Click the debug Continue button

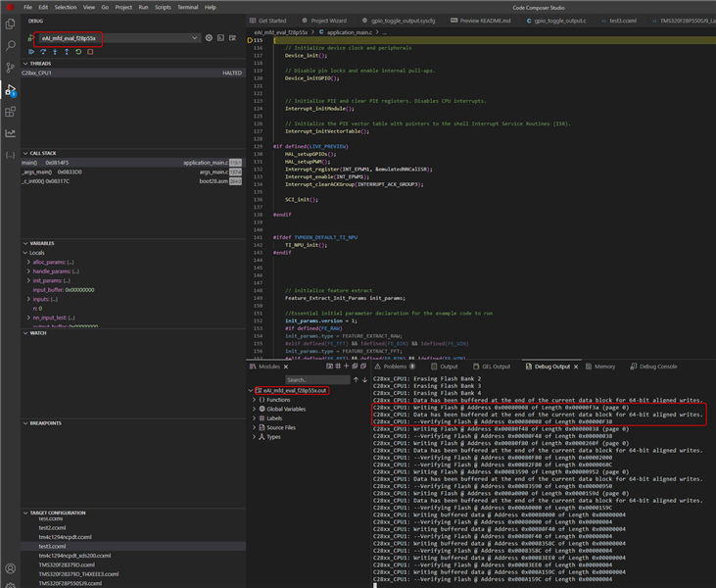(x=31, y=52)
